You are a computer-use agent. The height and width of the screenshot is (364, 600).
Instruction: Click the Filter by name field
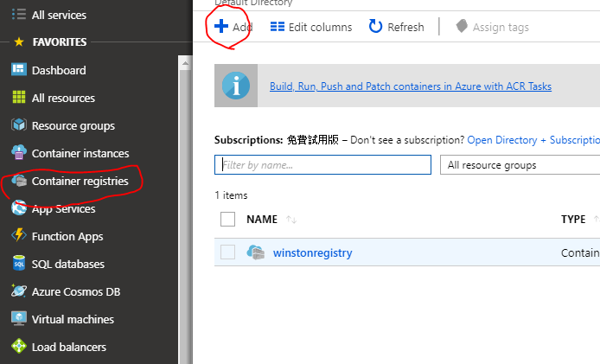pos(322,164)
